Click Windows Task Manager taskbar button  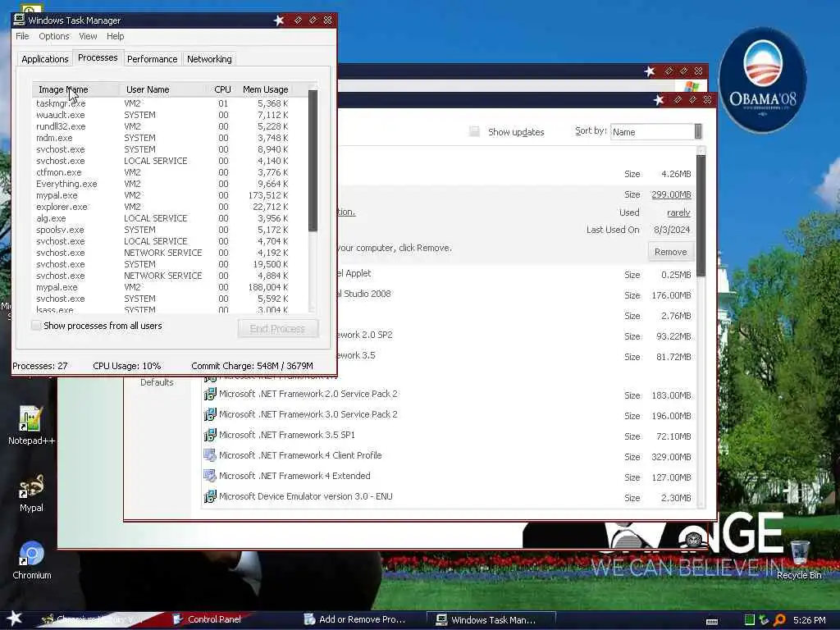pos(492,620)
